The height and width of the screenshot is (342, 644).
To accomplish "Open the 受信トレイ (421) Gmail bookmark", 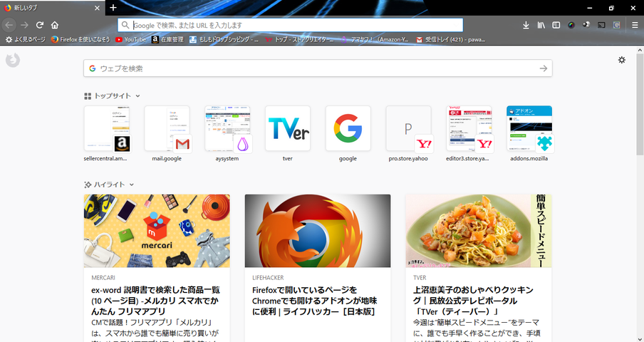I will click(450, 40).
